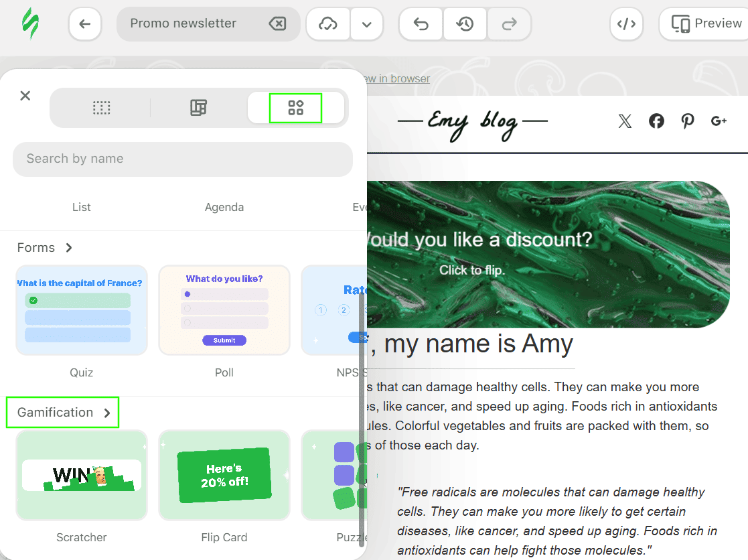Click the green discount flip banner
This screenshot has width=748, height=560.
click(548, 255)
